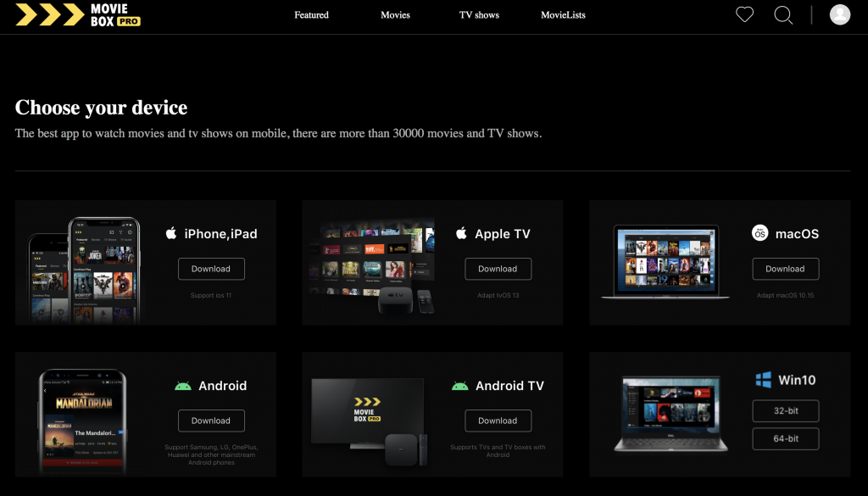Open the Movies section
Image resolution: width=868 pixels, height=496 pixels.
coord(395,15)
